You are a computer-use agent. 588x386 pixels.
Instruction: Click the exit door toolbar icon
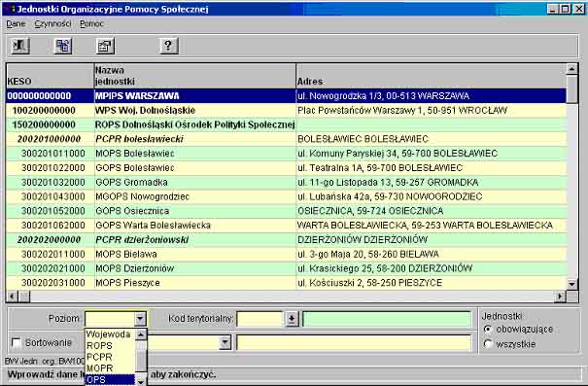pos(19,46)
